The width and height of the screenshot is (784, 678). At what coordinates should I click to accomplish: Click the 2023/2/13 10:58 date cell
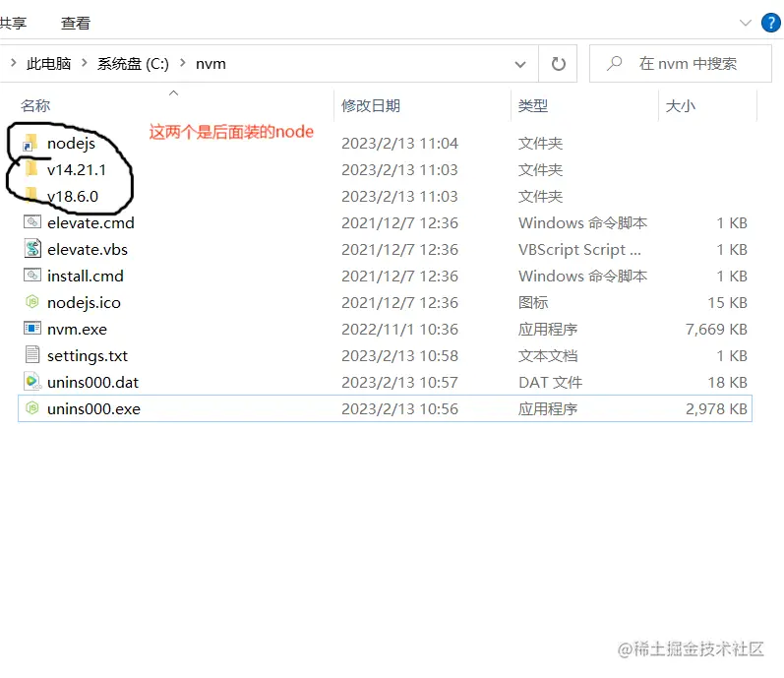399,356
